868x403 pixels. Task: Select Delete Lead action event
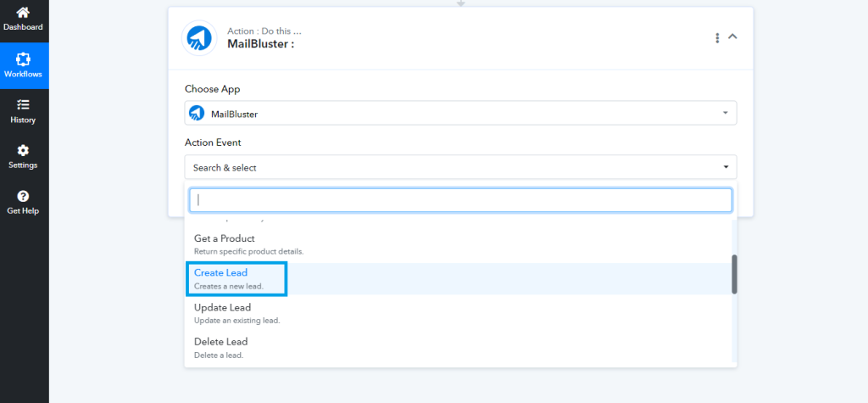(x=459, y=348)
